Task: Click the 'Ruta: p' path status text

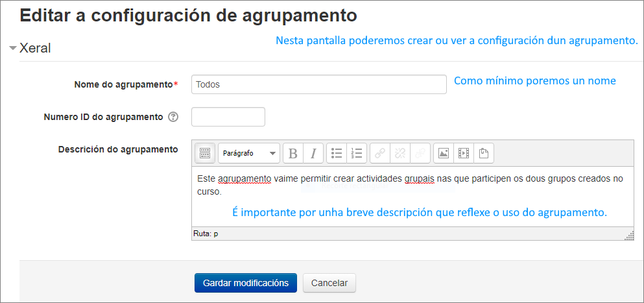Action: click(x=206, y=234)
